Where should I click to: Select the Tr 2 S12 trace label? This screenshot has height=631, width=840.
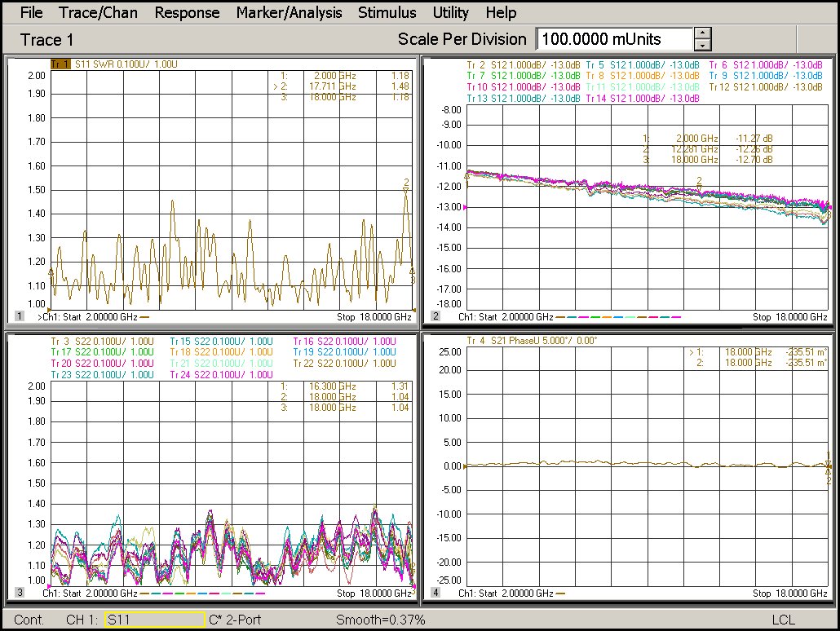pos(524,65)
